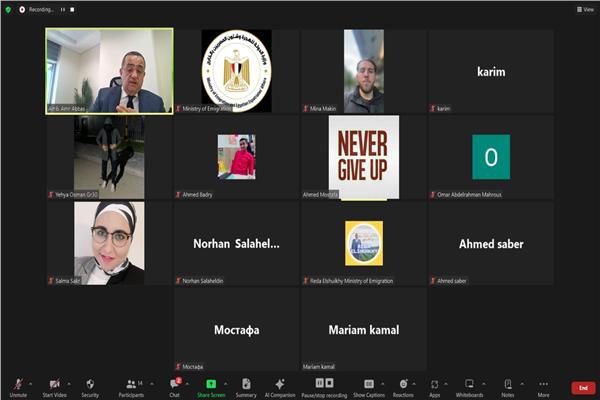Click muted mic icon beside Ahmed Badry label
The width and height of the screenshot is (600, 400).
(178, 194)
